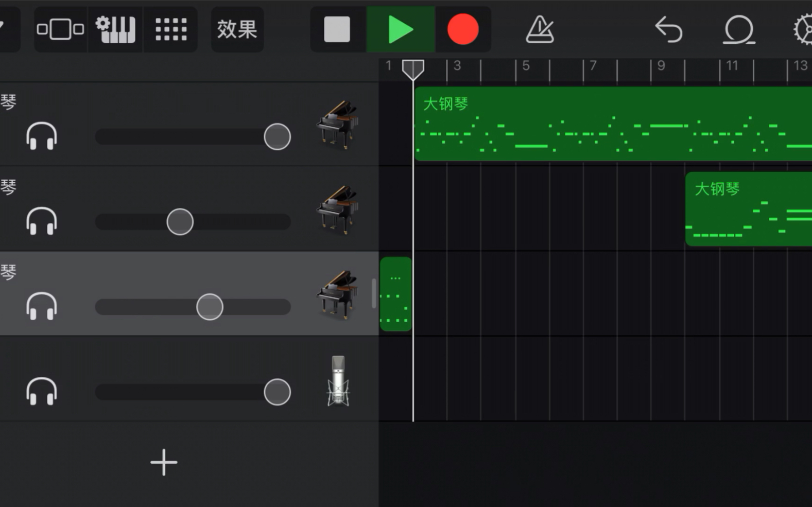The width and height of the screenshot is (812, 507).
Task: Tap bar 5 on the ruler
Action: 526,66
